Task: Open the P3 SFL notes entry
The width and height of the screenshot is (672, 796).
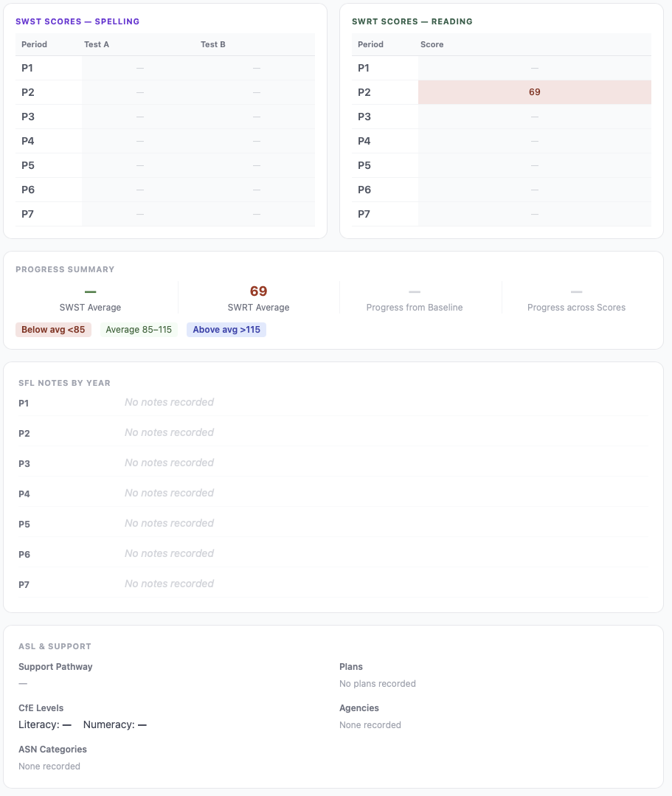Action: (333, 463)
